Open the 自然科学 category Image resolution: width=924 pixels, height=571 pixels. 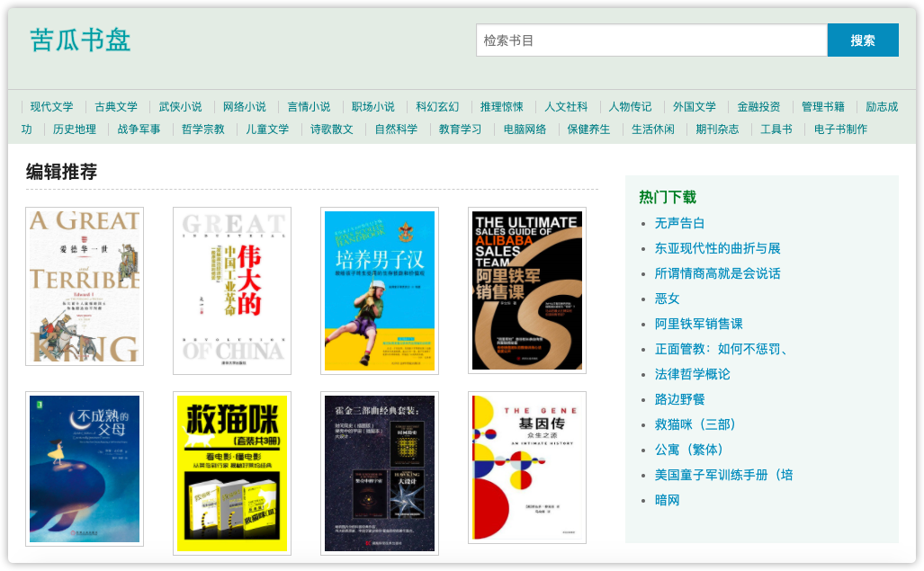point(396,129)
